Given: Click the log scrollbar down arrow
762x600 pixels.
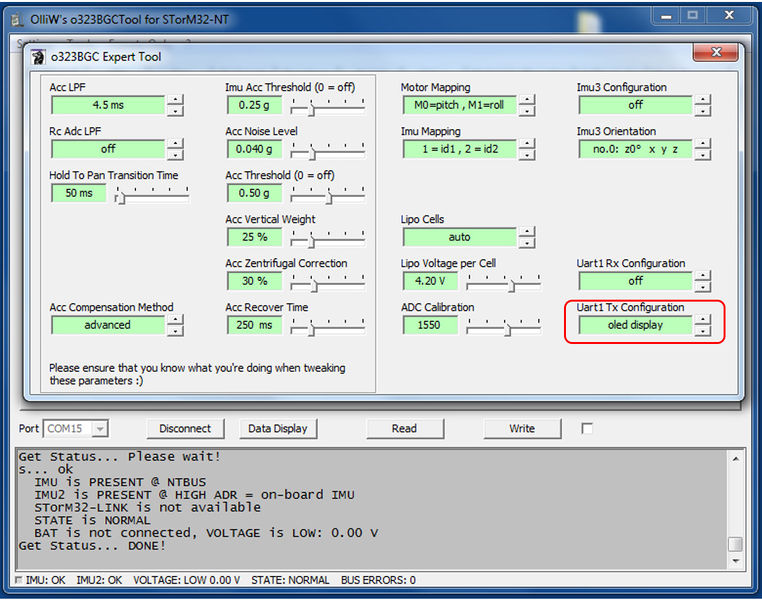Looking at the screenshot, I should pos(736,561).
